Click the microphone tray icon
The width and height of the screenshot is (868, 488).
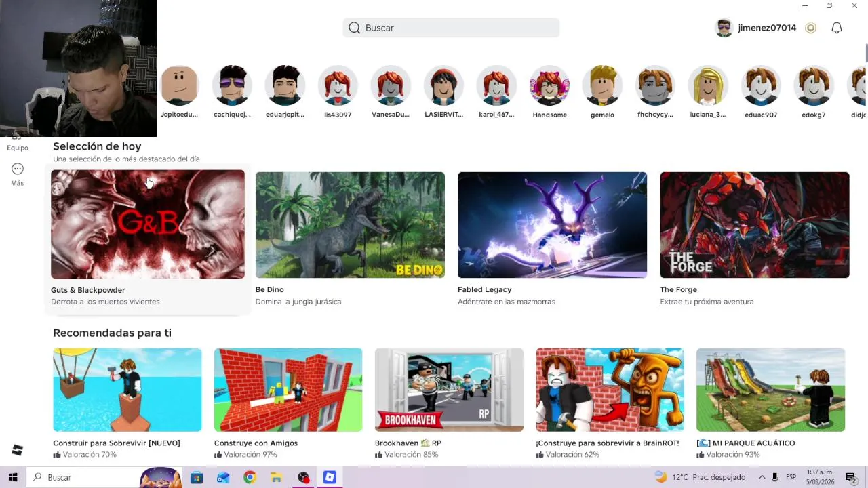(774, 477)
